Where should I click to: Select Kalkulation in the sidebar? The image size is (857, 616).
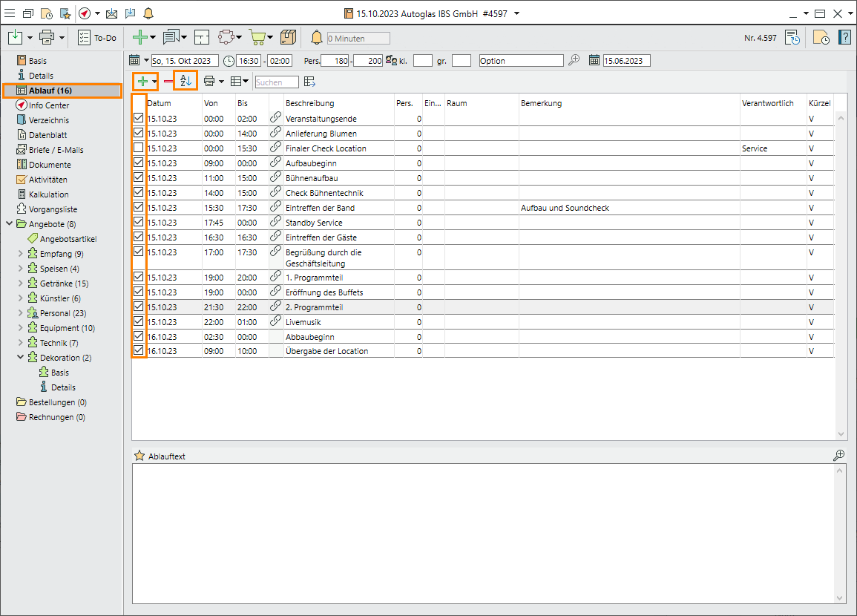pyautogui.click(x=48, y=194)
